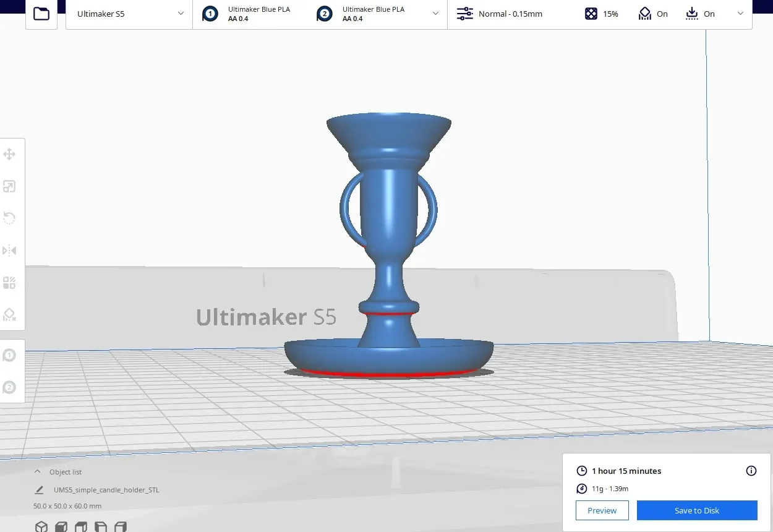Select the Rotate tool
Image resolution: width=773 pixels, height=532 pixels.
(9, 218)
